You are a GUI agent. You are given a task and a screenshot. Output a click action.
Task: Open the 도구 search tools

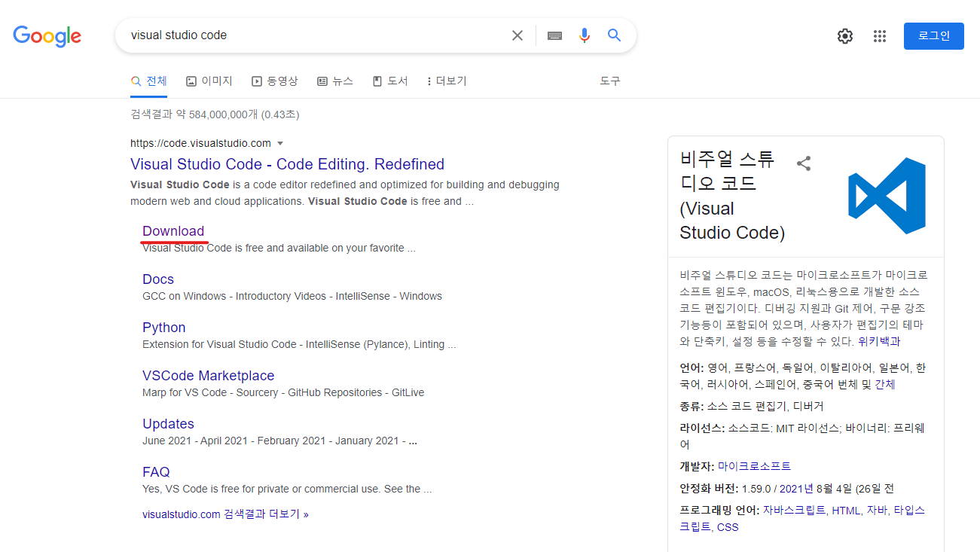610,81
